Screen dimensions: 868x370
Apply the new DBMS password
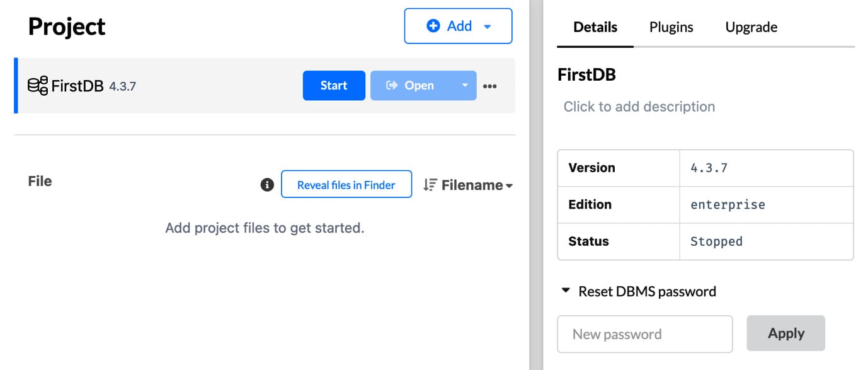pos(786,333)
